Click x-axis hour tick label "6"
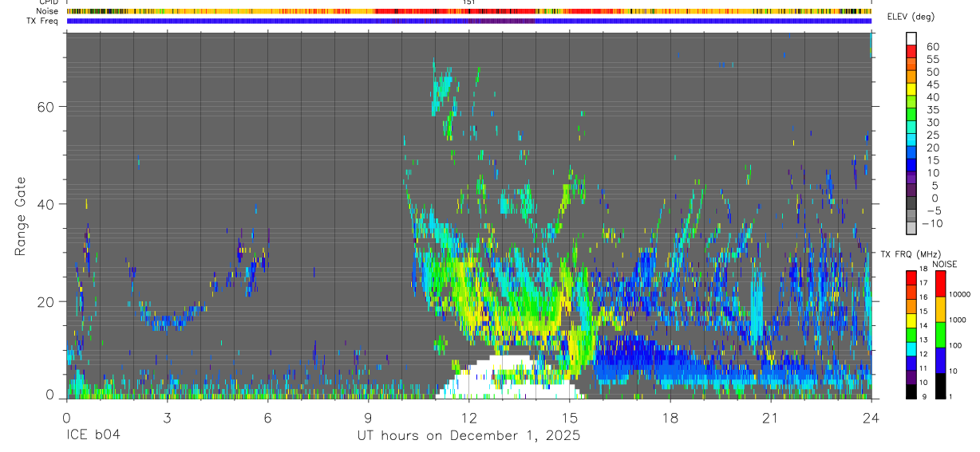Screen dimensions: 980x452 pos(267,418)
